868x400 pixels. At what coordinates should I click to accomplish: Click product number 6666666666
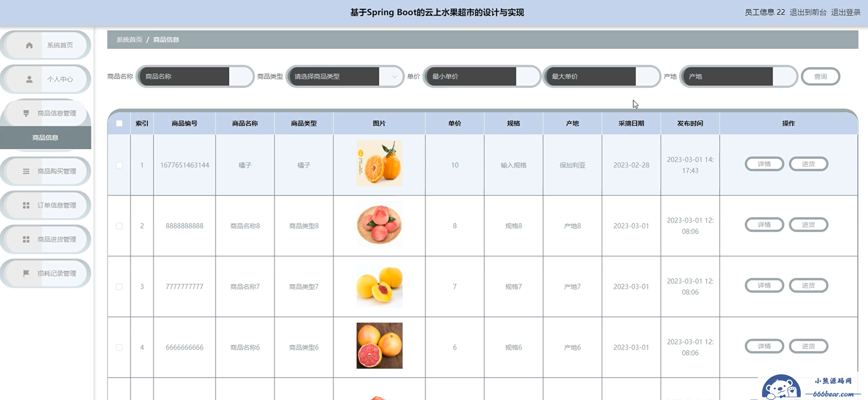(184, 347)
